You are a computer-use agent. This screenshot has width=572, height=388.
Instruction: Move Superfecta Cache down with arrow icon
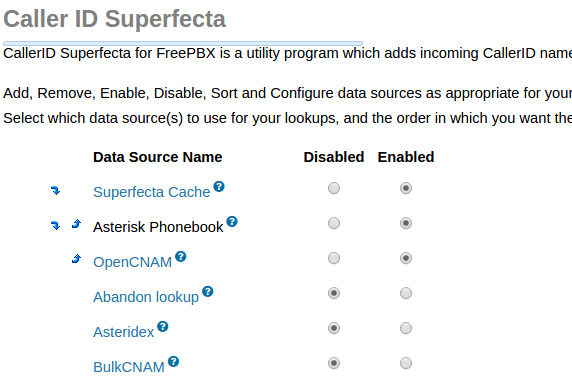pos(55,190)
